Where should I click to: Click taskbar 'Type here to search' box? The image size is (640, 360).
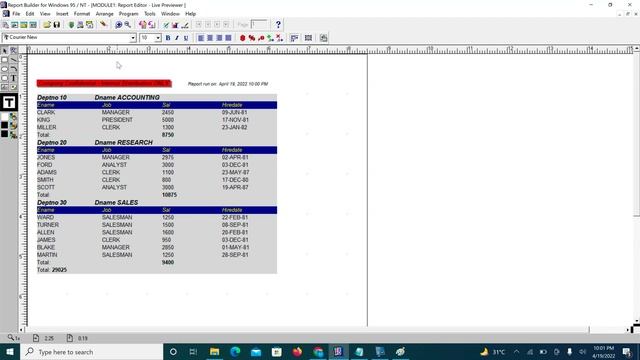(x=91, y=352)
